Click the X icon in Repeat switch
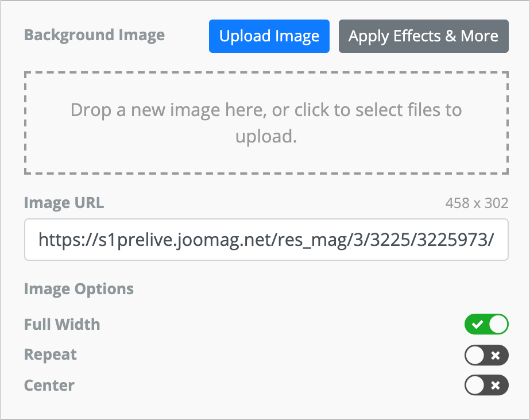The image size is (530, 420). pos(496,356)
